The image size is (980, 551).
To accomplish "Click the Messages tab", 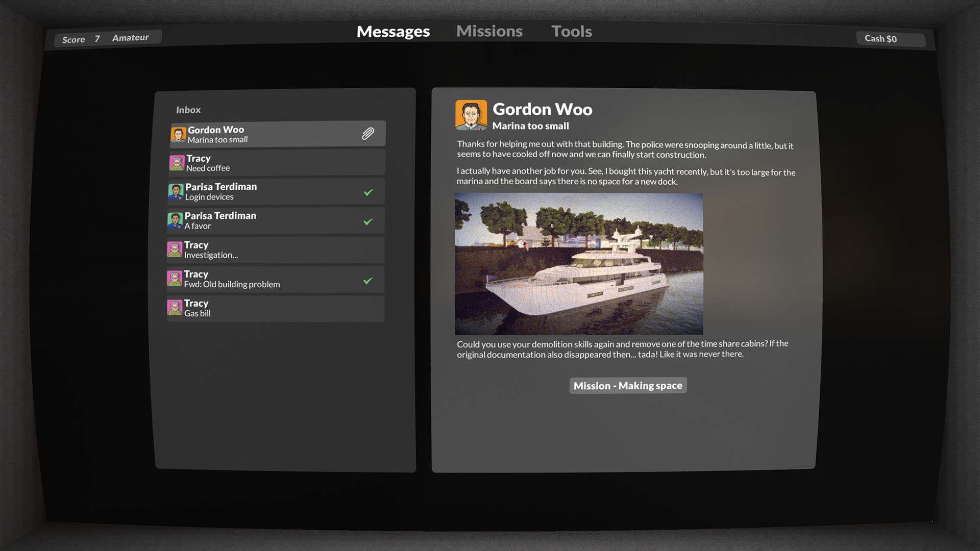I will tap(393, 31).
